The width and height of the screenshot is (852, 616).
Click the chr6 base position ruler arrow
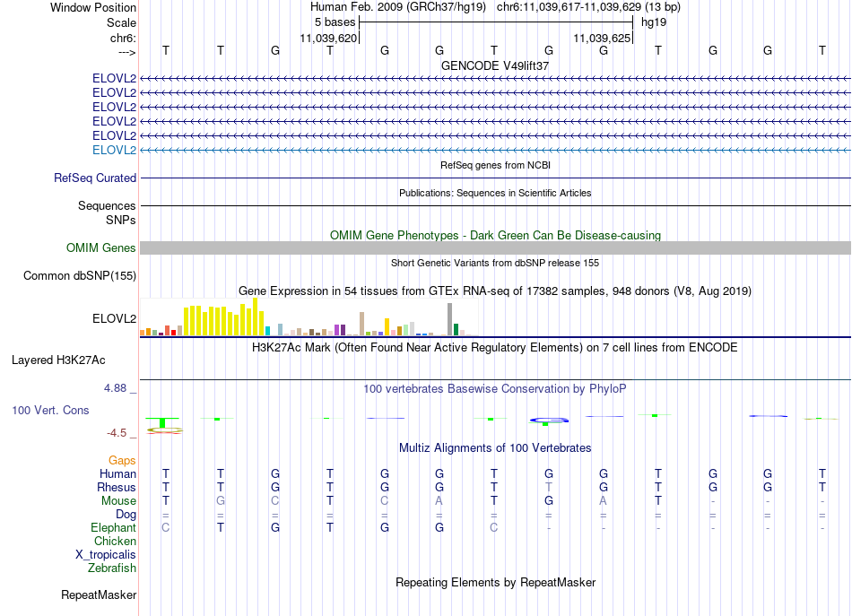(127, 52)
